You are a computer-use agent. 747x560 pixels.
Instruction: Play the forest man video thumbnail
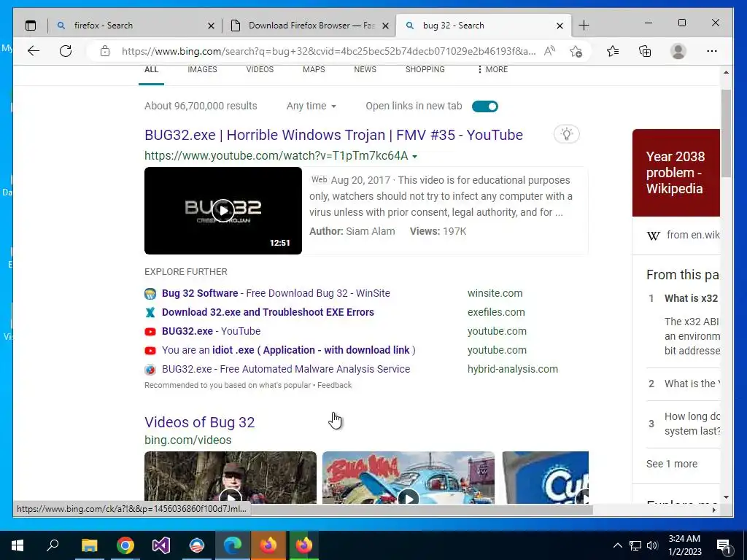click(230, 478)
